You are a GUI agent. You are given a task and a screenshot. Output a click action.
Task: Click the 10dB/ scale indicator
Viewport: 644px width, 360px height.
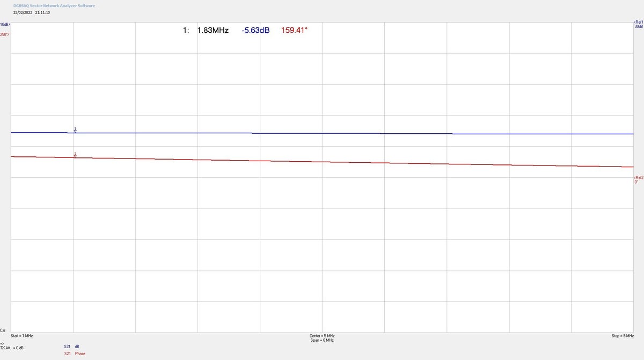[x=5, y=25]
